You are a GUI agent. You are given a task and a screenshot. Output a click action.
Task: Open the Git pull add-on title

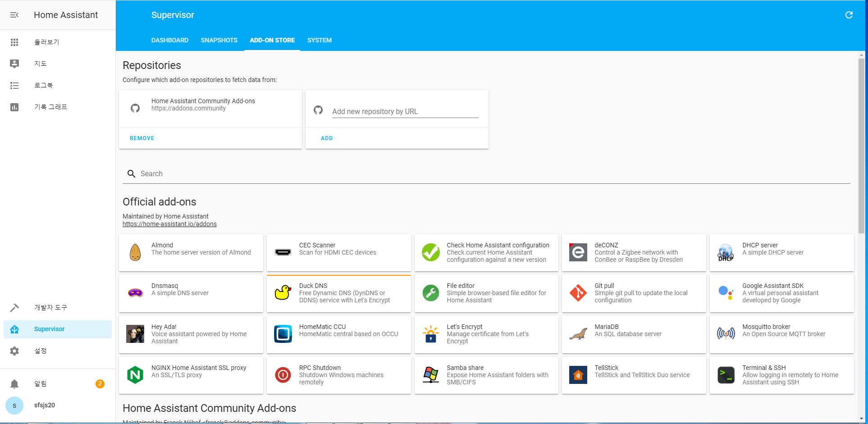click(x=604, y=286)
